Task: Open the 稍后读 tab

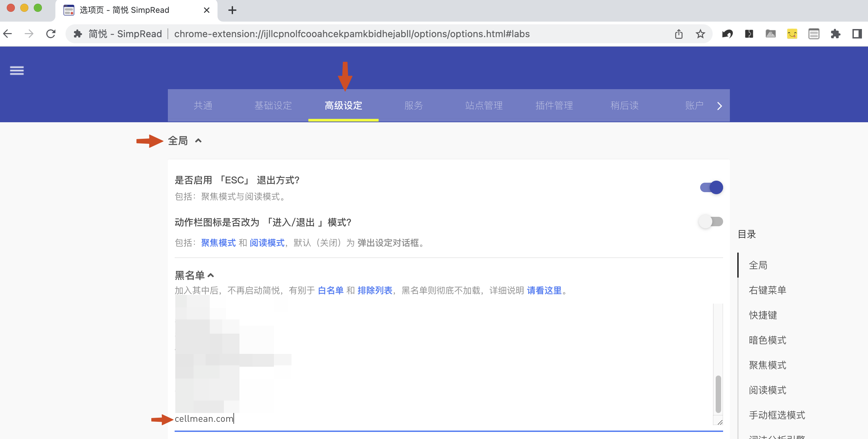Action: click(624, 105)
